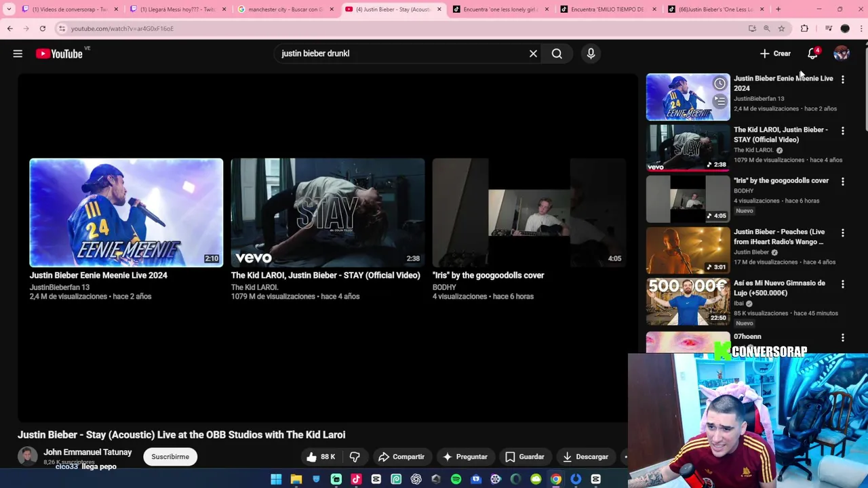
Task: Run search with magnifier button
Action: pos(557,54)
